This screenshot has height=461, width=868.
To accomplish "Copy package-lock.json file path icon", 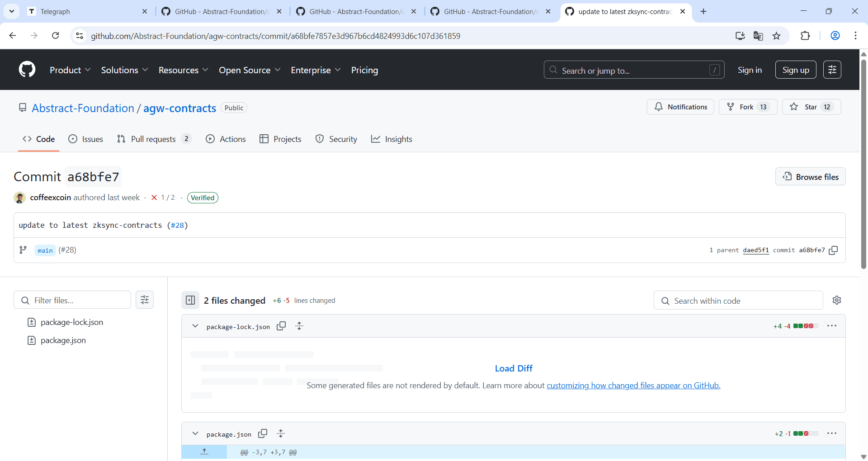I will [281, 326].
